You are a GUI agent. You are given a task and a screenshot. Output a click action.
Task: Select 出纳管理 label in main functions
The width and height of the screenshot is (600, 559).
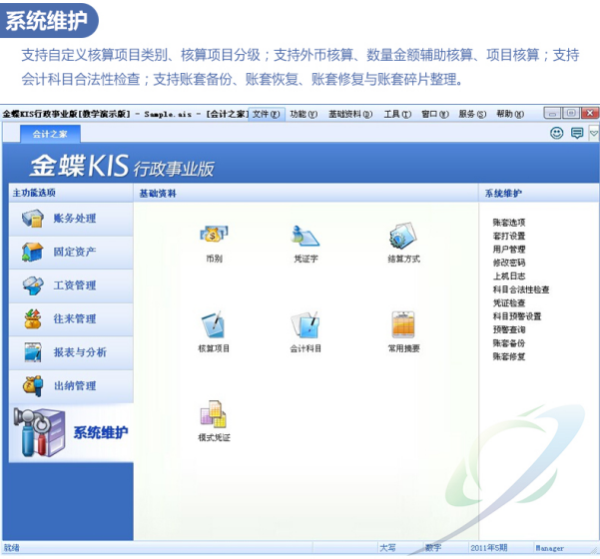(x=75, y=386)
